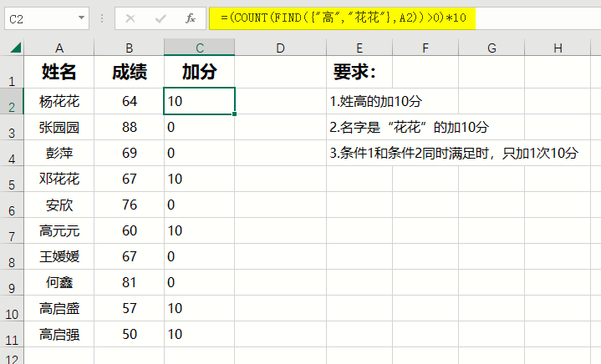Select row 1 header
The image size is (601, 364).
coord(12,72)
